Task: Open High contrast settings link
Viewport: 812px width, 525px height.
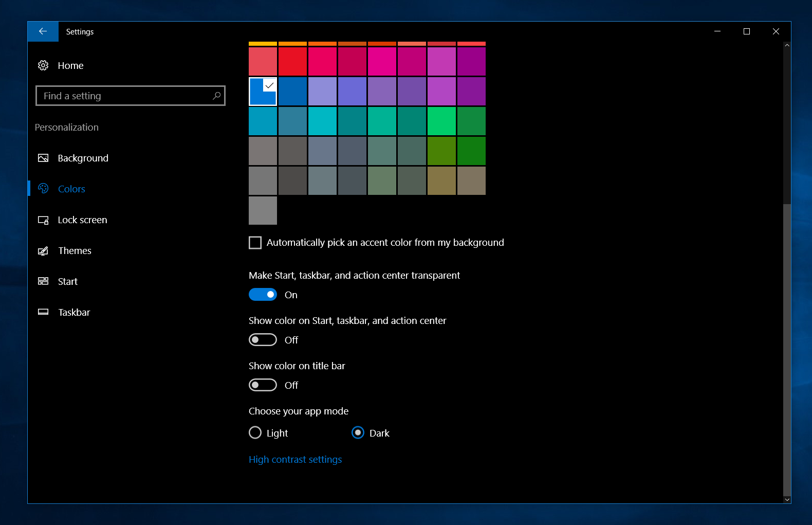Action: (295, 460)
